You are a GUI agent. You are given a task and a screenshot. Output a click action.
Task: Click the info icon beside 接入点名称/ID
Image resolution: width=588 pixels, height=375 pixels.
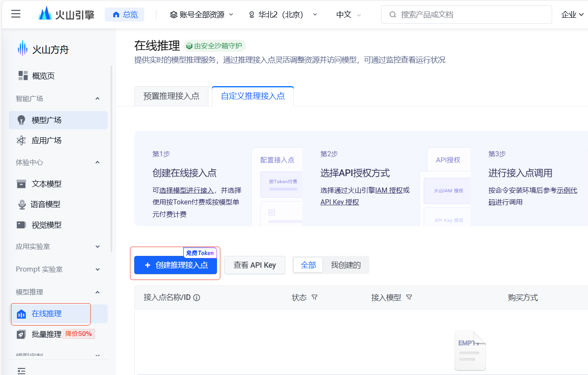[x=197, y=298]
